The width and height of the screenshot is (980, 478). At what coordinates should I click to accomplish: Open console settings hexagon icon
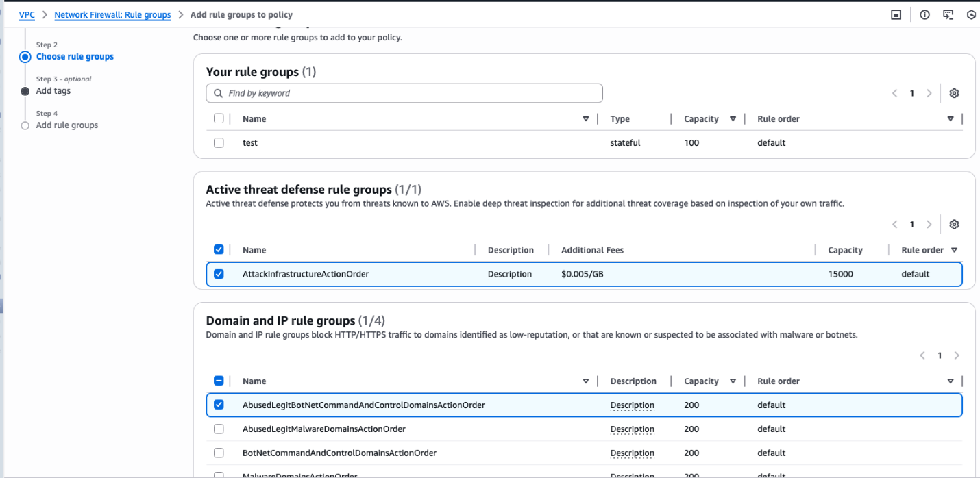pos(971,14)
